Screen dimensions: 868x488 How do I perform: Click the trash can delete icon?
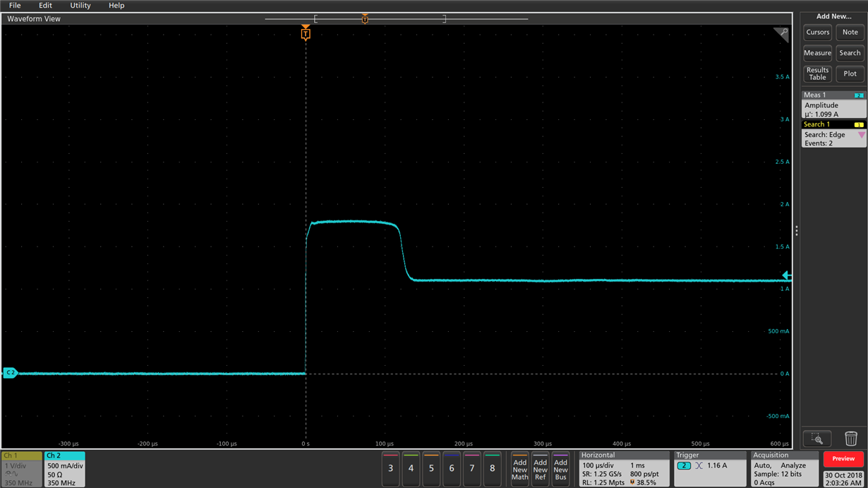(x=850, y=439)
